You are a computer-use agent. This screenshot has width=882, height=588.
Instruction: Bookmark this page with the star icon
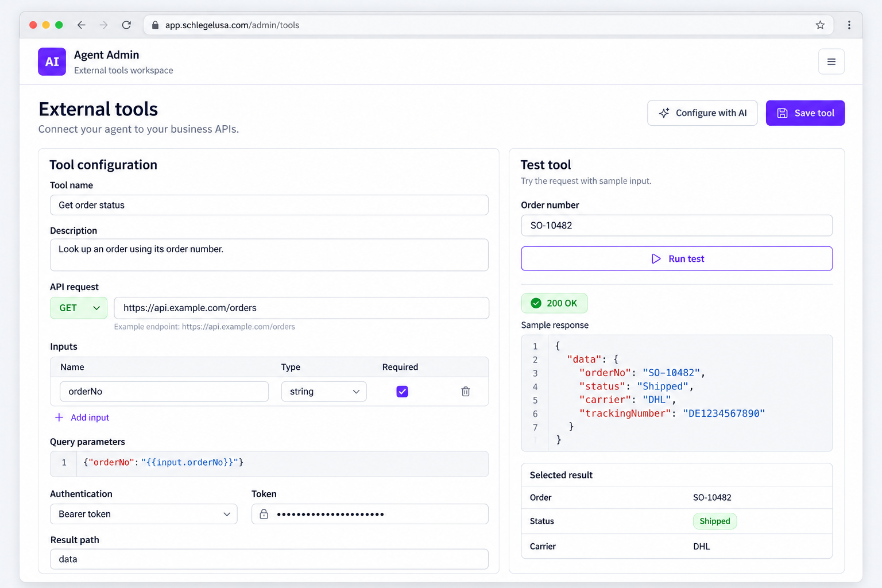[x=820, y=25]
